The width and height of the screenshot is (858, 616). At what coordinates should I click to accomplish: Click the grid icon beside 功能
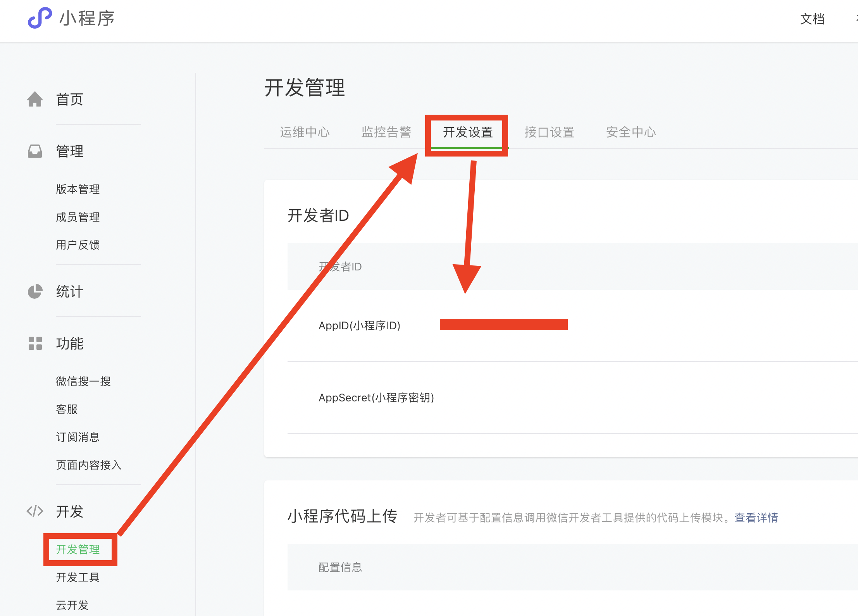pyautogui.click(x=35, y=343)
